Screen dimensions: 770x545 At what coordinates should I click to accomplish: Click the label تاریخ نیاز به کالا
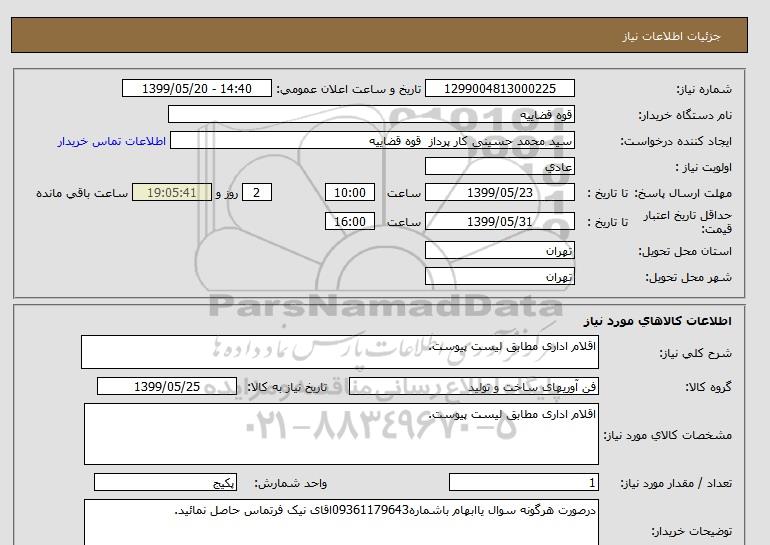click(287, 387)
